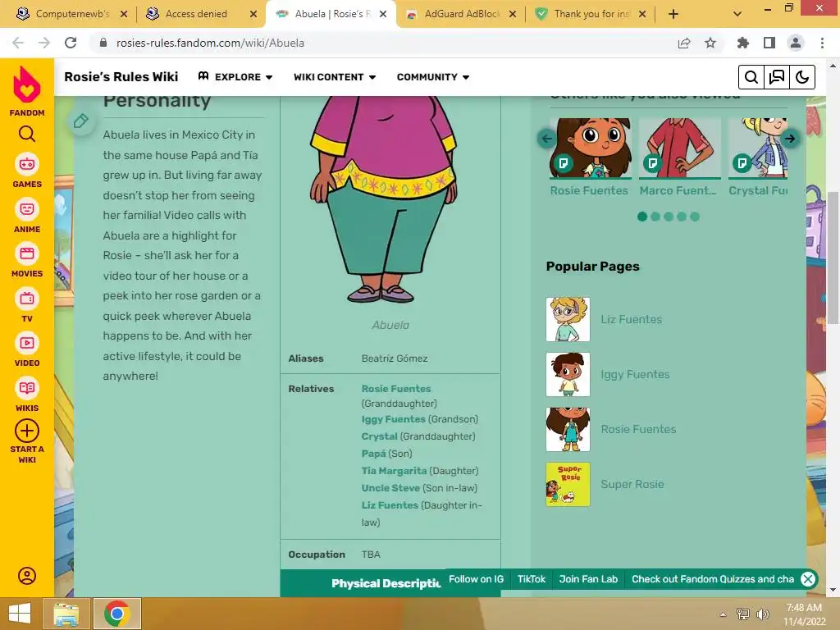
Task: Toggle dark theme with moon icon
Action: 802,77
